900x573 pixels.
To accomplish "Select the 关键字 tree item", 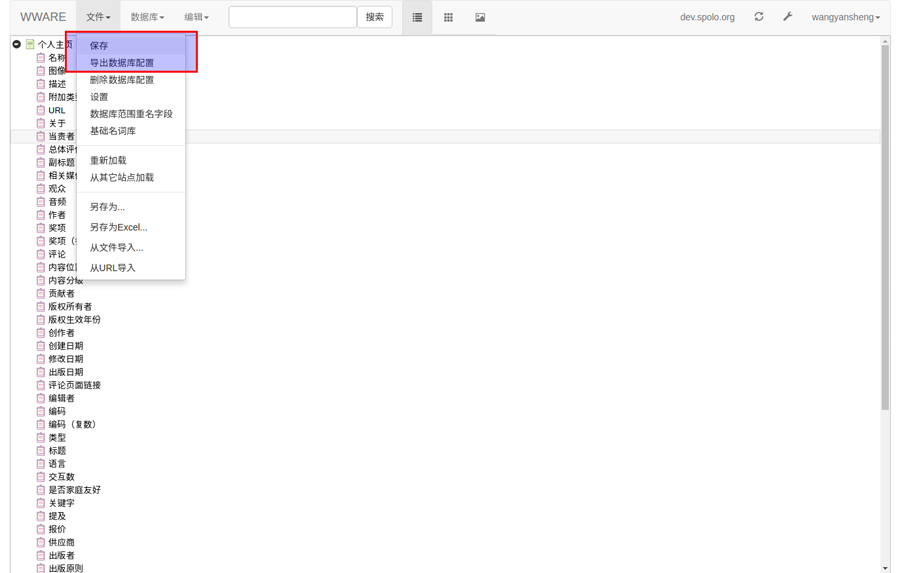I will (61, 503).
